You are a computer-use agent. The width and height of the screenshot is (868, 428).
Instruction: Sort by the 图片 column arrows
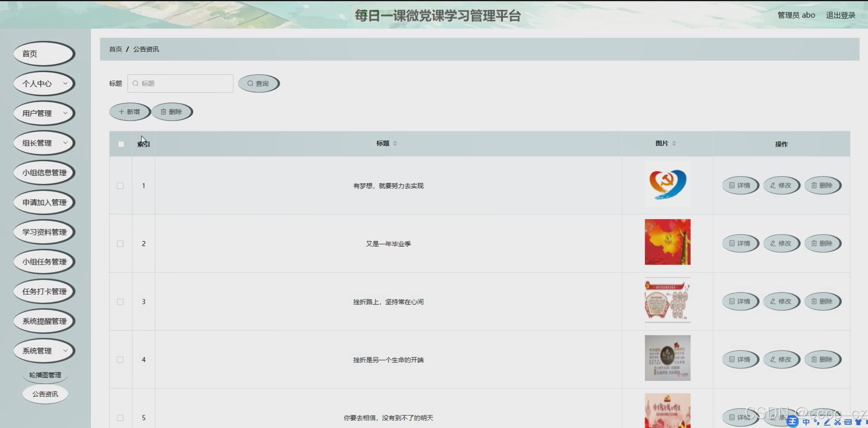click(x=674, y=143)
